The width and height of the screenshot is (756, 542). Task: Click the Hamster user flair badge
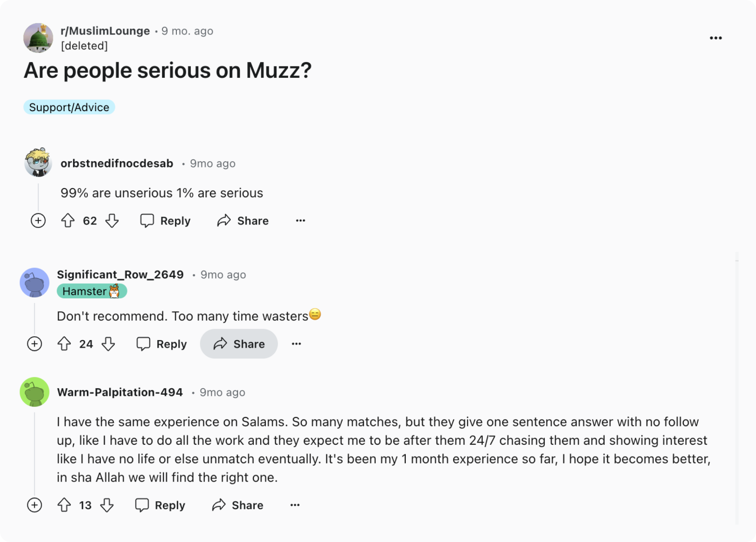coord(92,291)
